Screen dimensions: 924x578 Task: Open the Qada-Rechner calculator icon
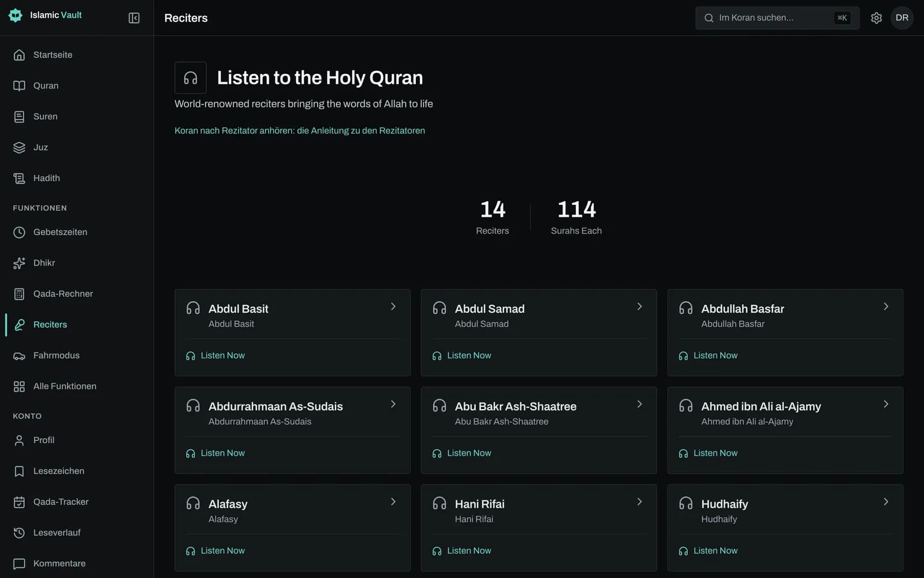click(19, 294)
